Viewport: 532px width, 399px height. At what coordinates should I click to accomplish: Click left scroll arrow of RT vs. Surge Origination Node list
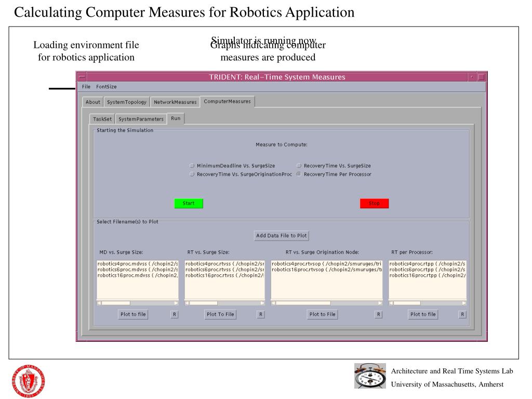click(x=273, y=303)
